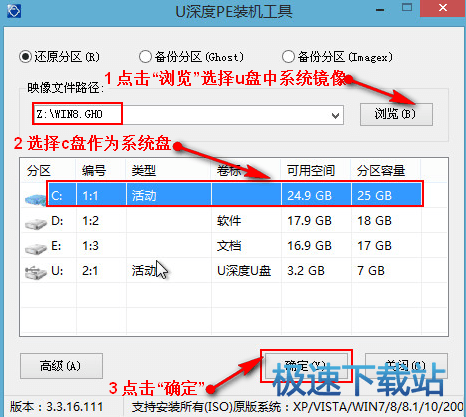Click the 高级 (A) advanced button
466x417 pixels.
(x=61, y=366)
